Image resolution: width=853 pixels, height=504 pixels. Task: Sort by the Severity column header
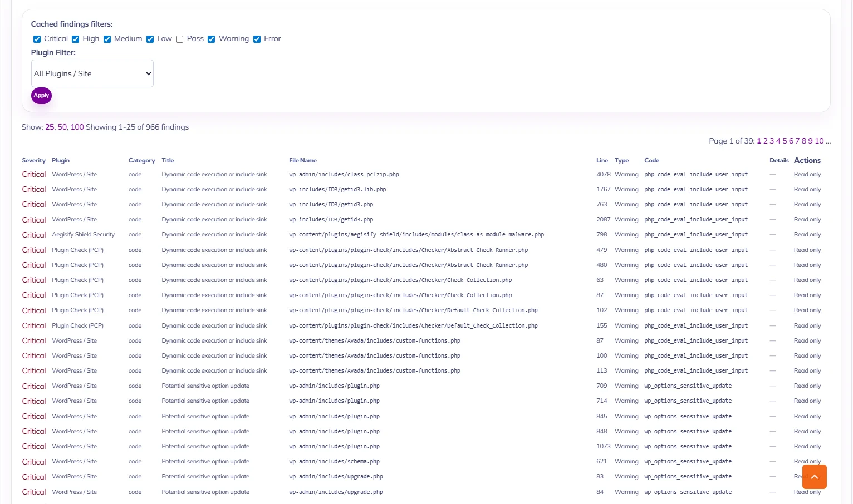[34, 160]
